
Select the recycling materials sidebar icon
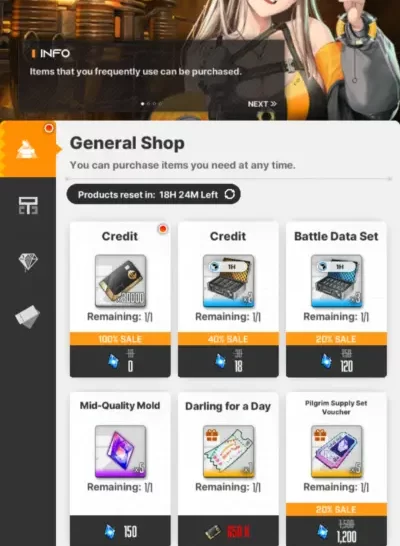(x=28, y=317)
